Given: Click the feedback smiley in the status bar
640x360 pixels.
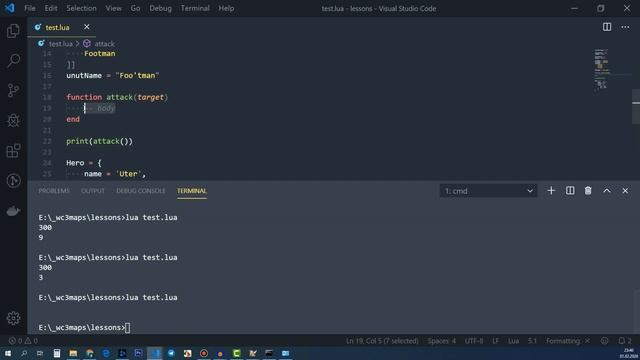Looking at the screenshot, I should 604,341.
